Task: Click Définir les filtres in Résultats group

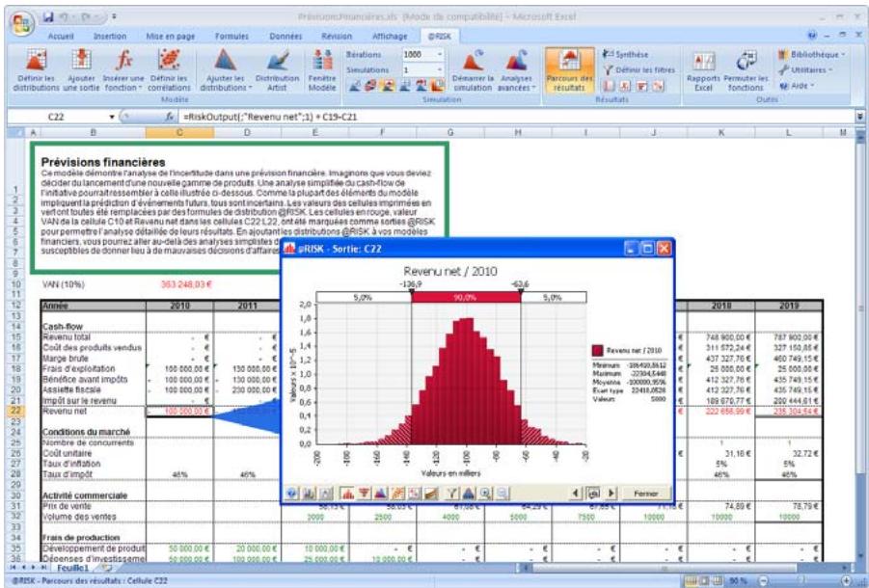Action: tap(641, 69)
